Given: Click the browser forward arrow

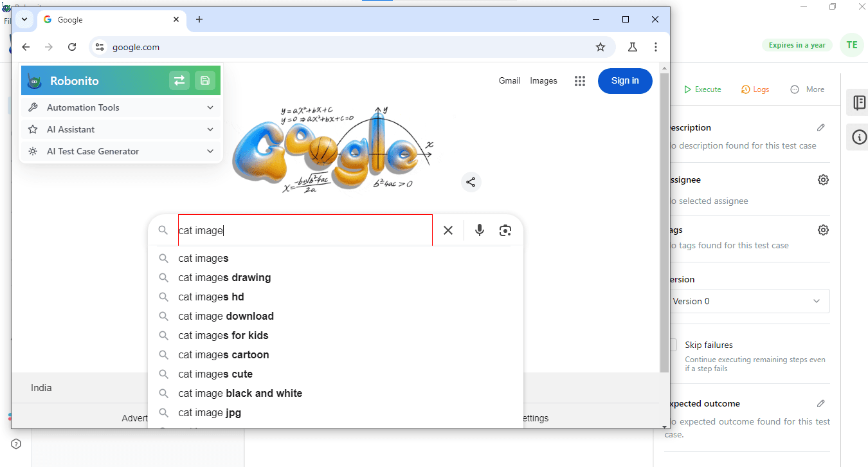Looking at the screenshot, I should pyautogui.click(x=49, y=47).
